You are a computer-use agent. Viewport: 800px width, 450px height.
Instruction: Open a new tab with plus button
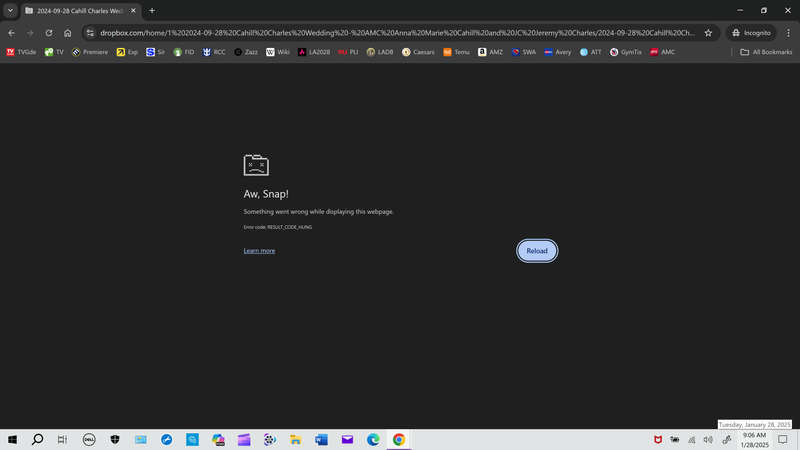tap(152, 10)
